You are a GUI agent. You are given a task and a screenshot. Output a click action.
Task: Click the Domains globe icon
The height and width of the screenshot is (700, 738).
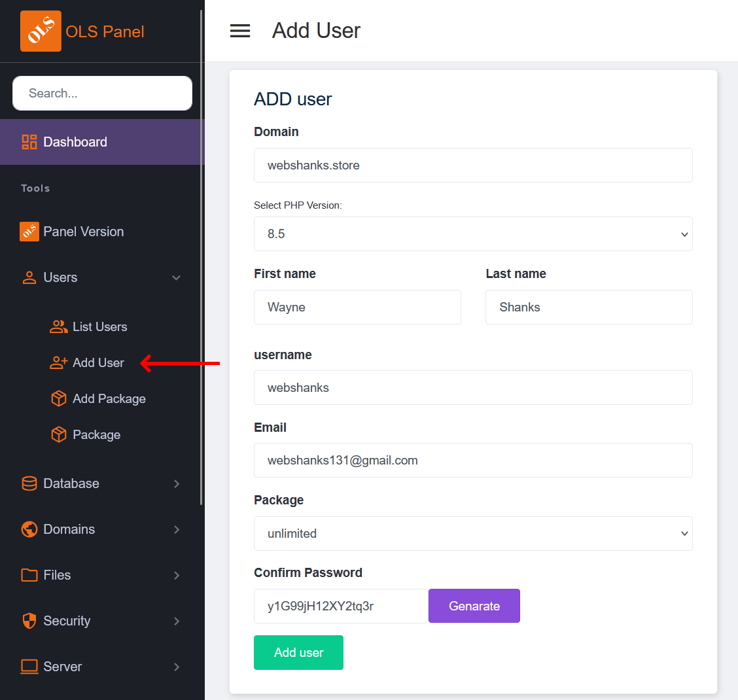coord(29,529)
